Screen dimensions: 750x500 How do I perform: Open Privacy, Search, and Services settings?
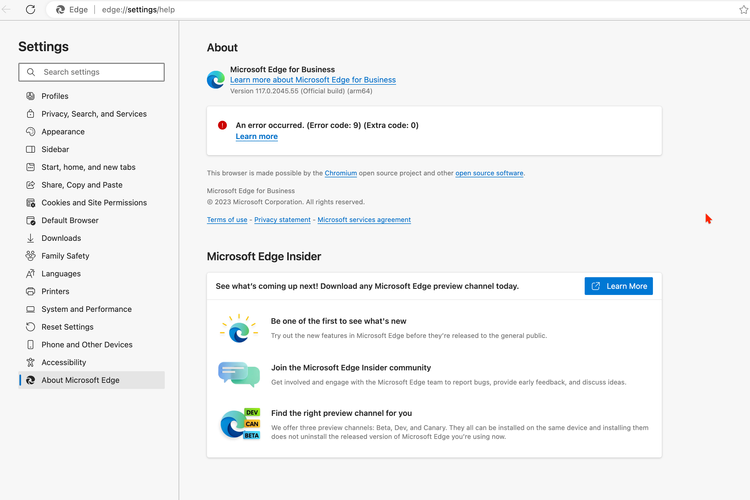tap(93, 114)
